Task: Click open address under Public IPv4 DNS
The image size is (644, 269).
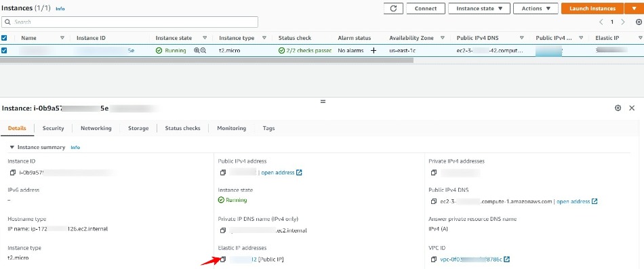Action: [577, 201]
